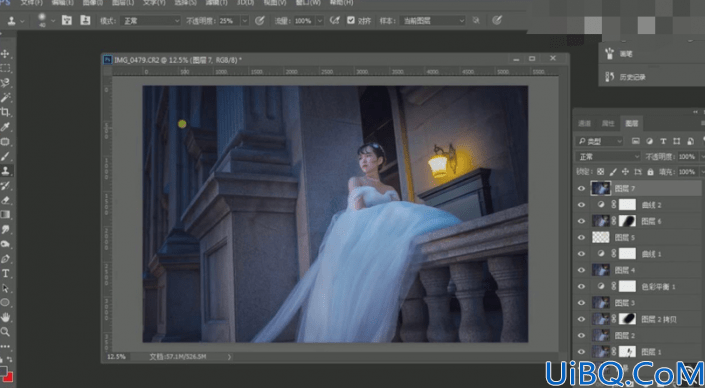Open the extra tools ellipsis menu
705x388 pixels.
(x=5, y=347)
